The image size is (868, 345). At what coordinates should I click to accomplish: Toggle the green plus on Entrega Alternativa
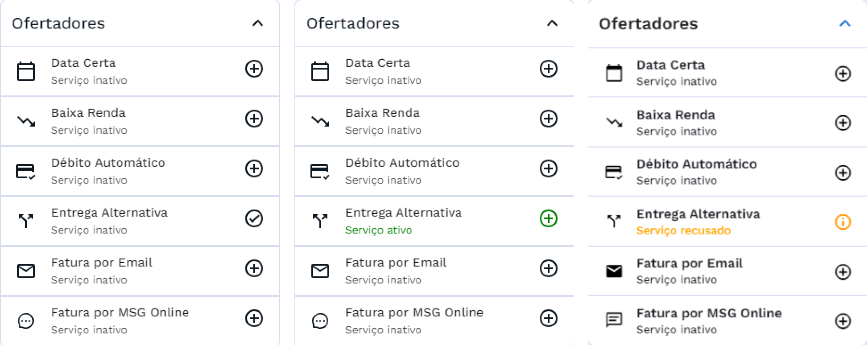pyautogui.click(x=549, y=219)
